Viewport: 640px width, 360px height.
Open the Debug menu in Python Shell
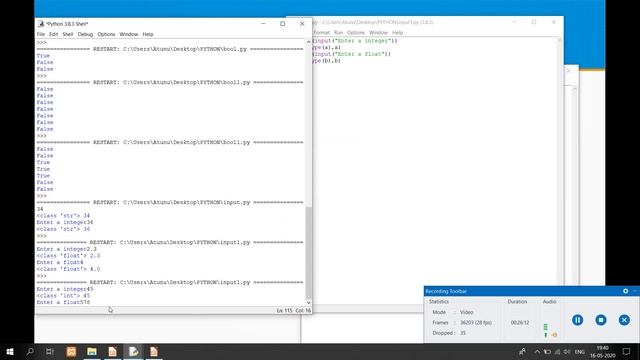click(x=85, y=34)
